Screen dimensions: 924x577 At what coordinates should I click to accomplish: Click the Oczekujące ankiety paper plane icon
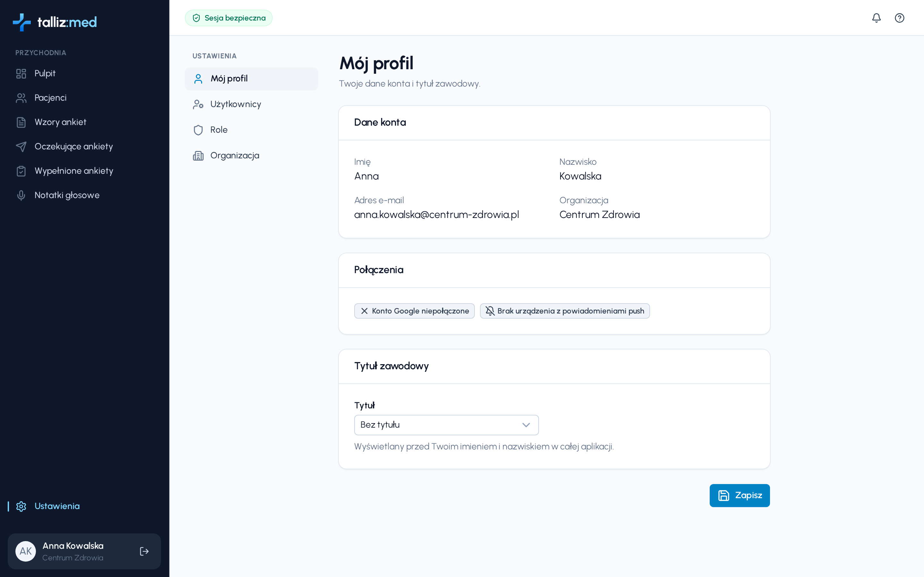coord(21,146)
